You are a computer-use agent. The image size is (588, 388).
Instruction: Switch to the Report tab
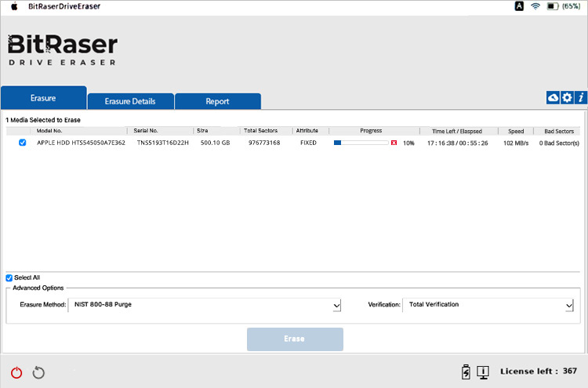[217, 101]
